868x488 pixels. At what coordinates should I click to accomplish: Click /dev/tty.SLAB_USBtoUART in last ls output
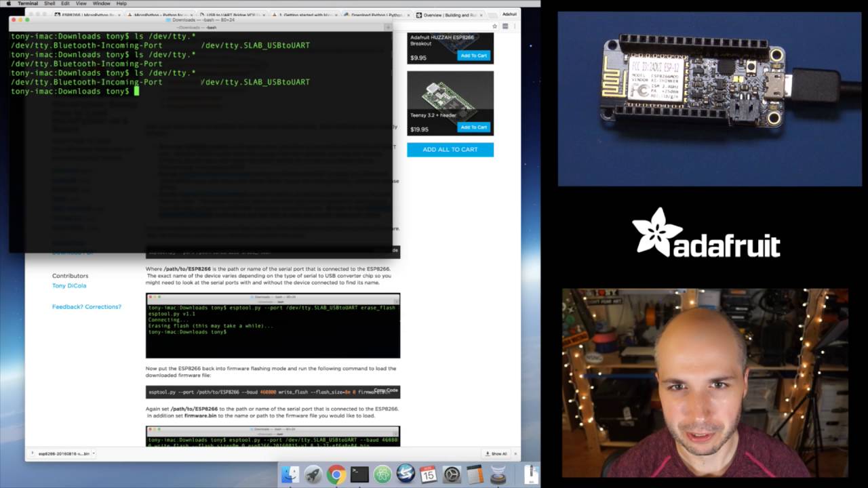coord(256,82)
